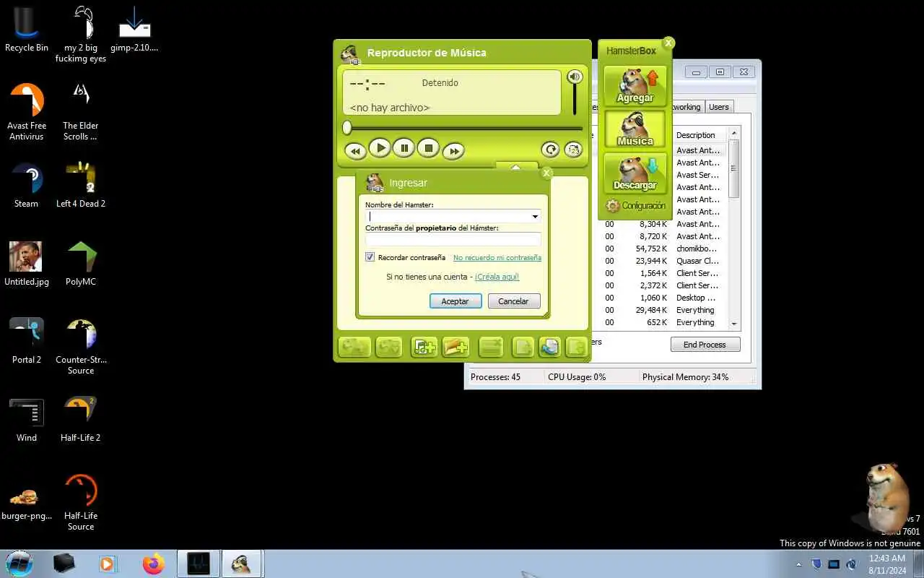Viewport: 924px width, 578px height.
Task: Click the remove list item icon
Action: 491,347
